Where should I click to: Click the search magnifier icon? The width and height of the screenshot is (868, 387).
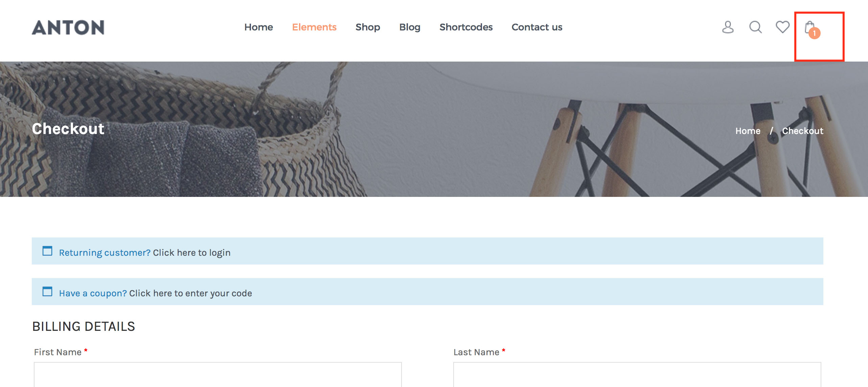755,27
